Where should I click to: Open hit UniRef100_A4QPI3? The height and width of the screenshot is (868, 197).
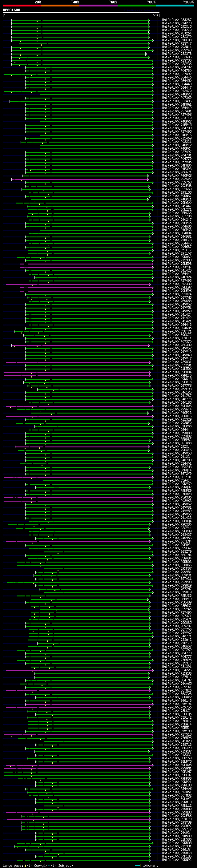pos(177,413)
